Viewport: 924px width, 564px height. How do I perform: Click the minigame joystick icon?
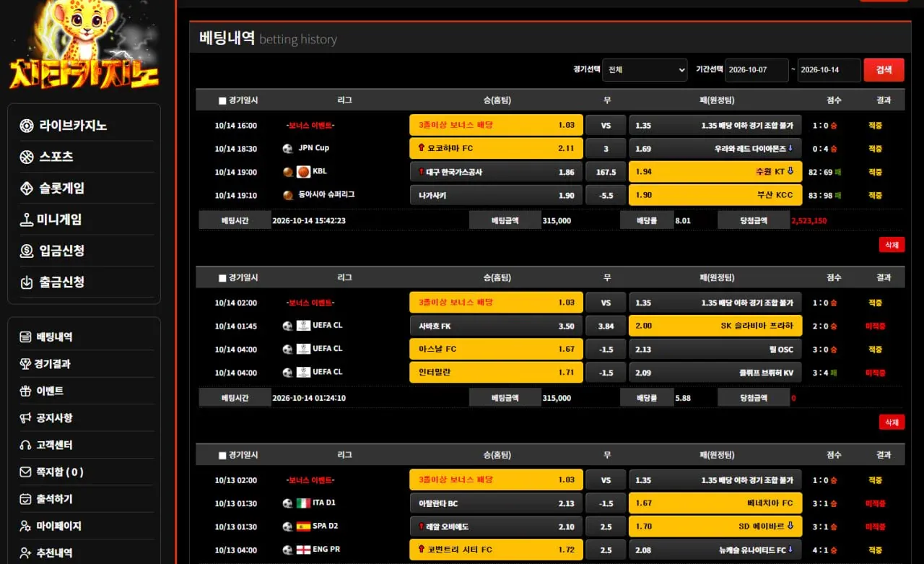pos(27,220)
